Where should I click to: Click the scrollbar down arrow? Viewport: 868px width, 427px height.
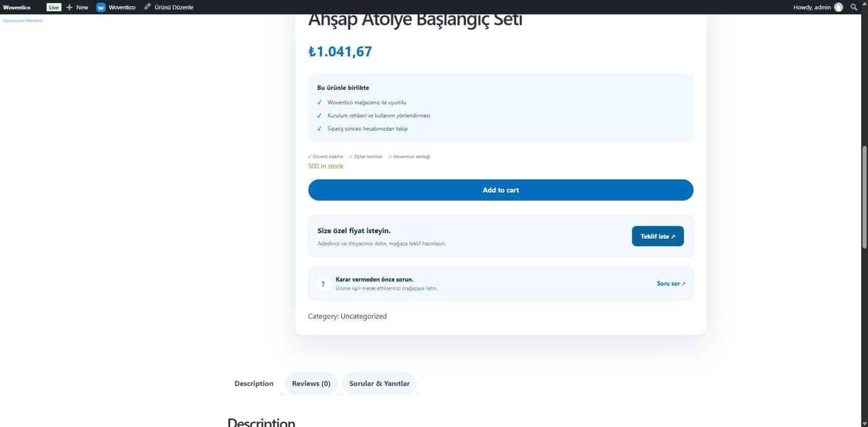tap(864, 423)
